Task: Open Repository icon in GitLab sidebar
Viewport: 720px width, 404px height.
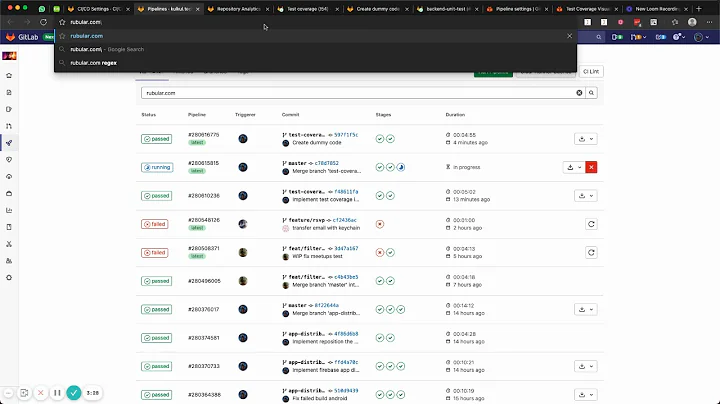Action: pos(9,92)
